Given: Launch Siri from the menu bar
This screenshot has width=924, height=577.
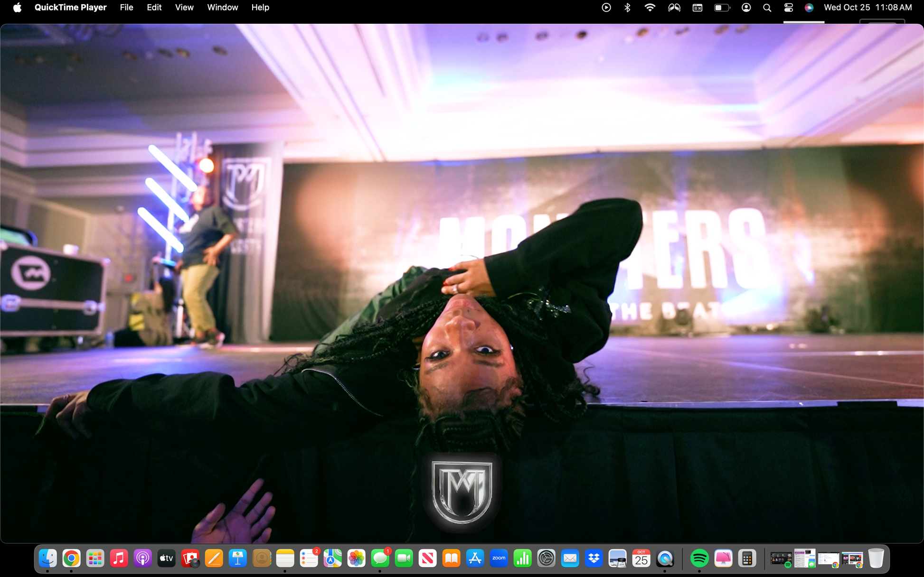Looking at the screenshot, I should tap(809, 7).
